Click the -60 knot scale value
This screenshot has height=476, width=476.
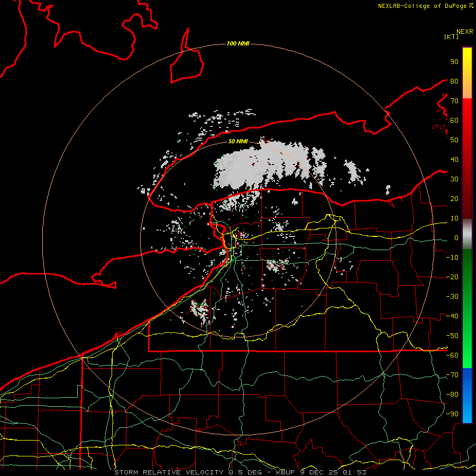click(452, 355)
